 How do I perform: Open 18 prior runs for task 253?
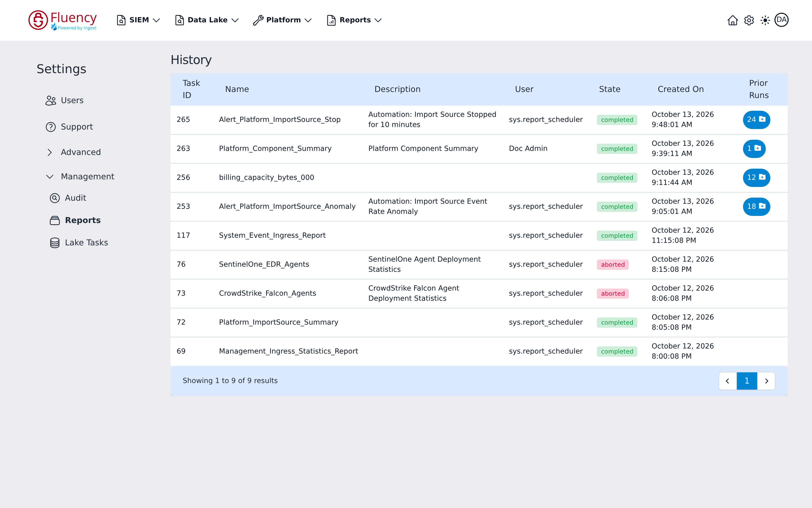[756, 206]
